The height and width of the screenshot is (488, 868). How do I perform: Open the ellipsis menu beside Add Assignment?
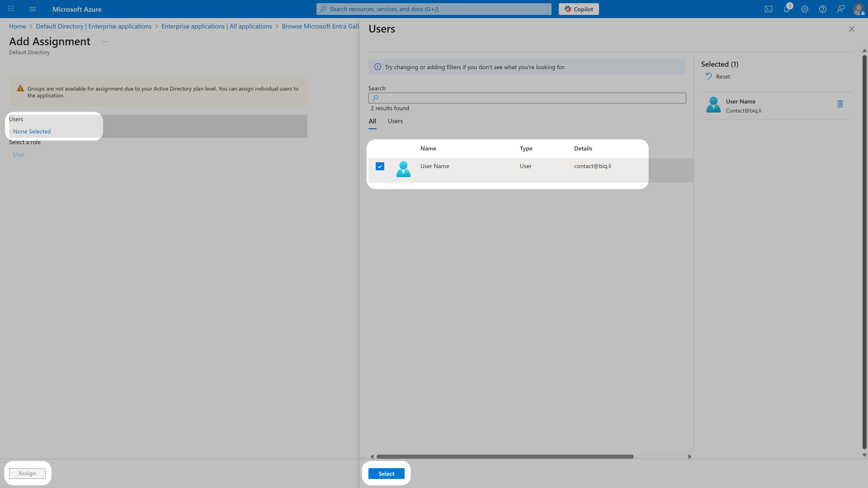(x=105, y=41)
